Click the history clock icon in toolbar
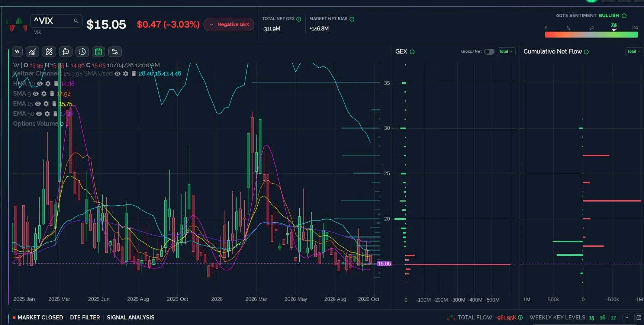The image size is (644, 325). pyautogui.click(x=82, y=52)
